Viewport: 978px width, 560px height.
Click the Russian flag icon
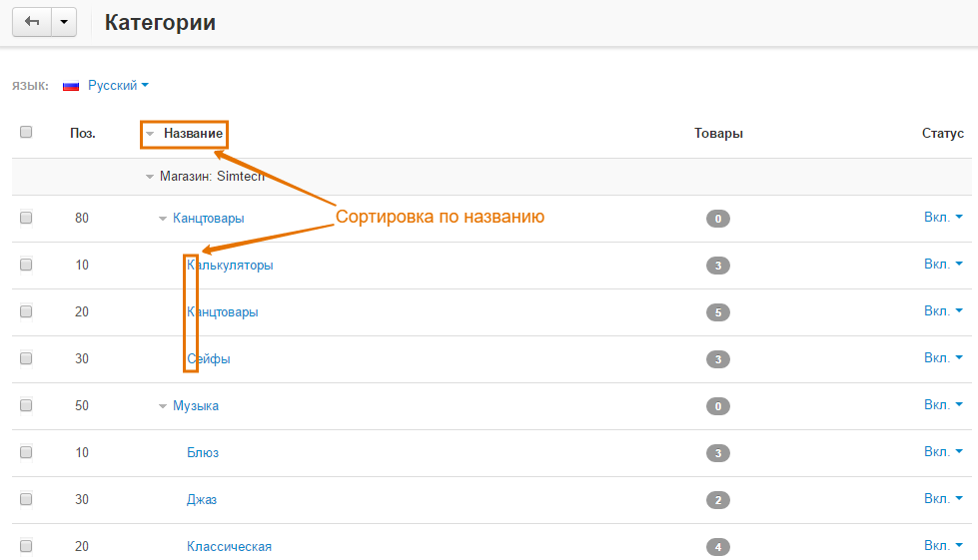pos(71,86)
